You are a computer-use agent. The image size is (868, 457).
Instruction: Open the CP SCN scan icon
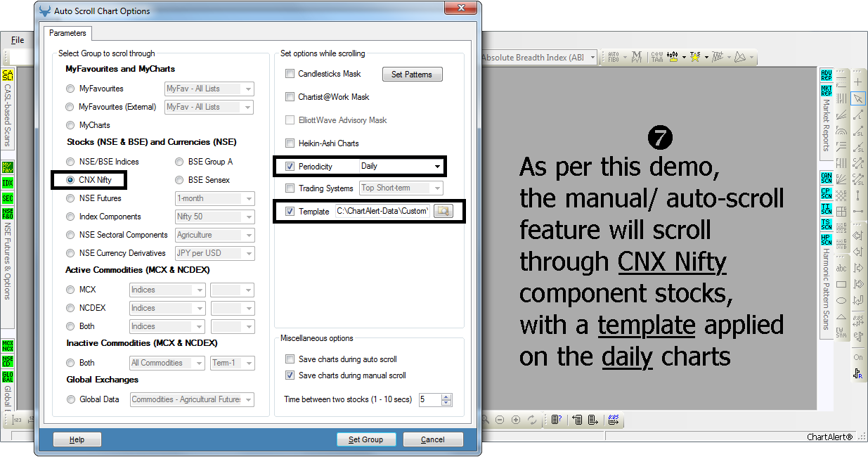pos(827,193)
